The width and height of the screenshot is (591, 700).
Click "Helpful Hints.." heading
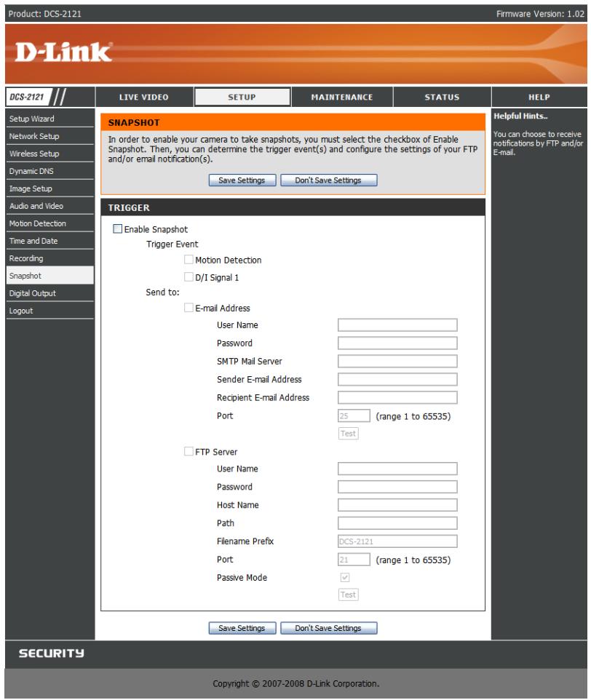point(520,116)
